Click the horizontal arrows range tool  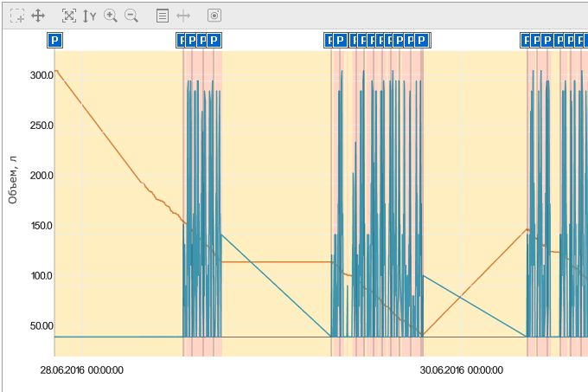[183, 16]
